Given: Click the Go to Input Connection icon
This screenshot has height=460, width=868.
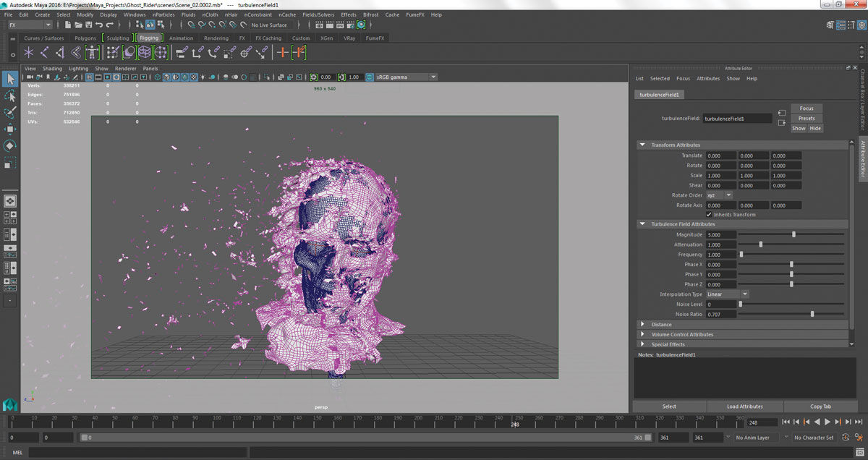Looking at the screenshot, I should pos(782,113).
